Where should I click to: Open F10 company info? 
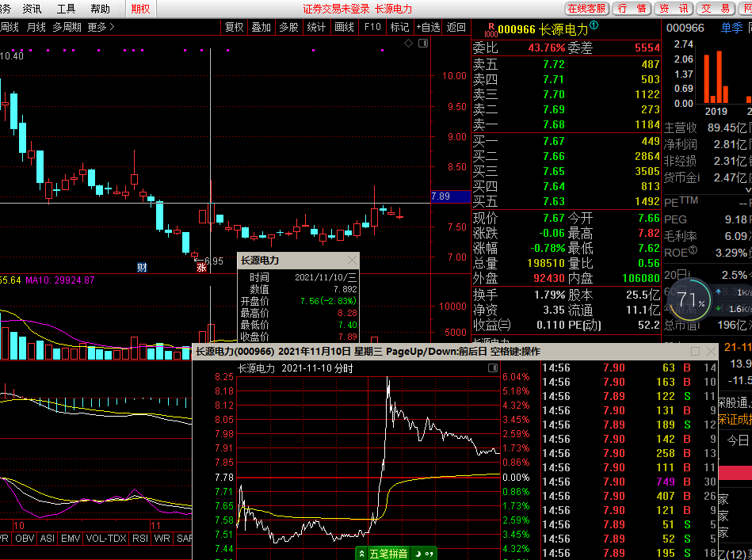click(x=372, y=28)
